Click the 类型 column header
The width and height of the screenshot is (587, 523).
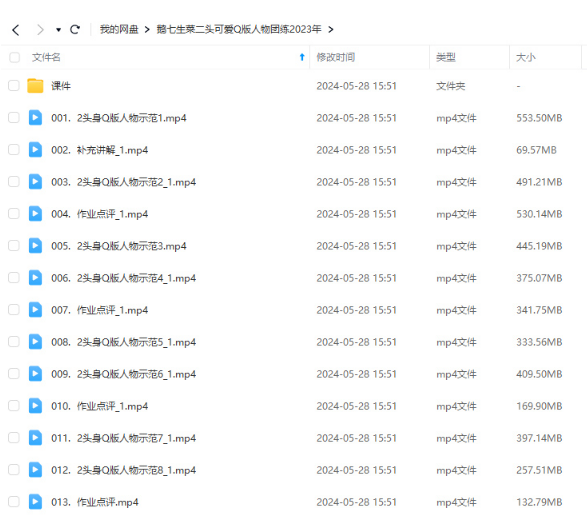(446, 57)
